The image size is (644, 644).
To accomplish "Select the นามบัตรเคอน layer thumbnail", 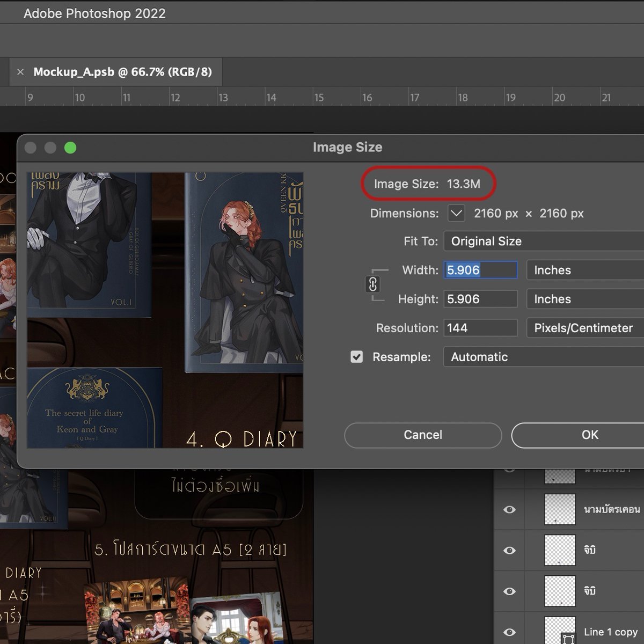I will pyautogui.click(x=560, y=509).
